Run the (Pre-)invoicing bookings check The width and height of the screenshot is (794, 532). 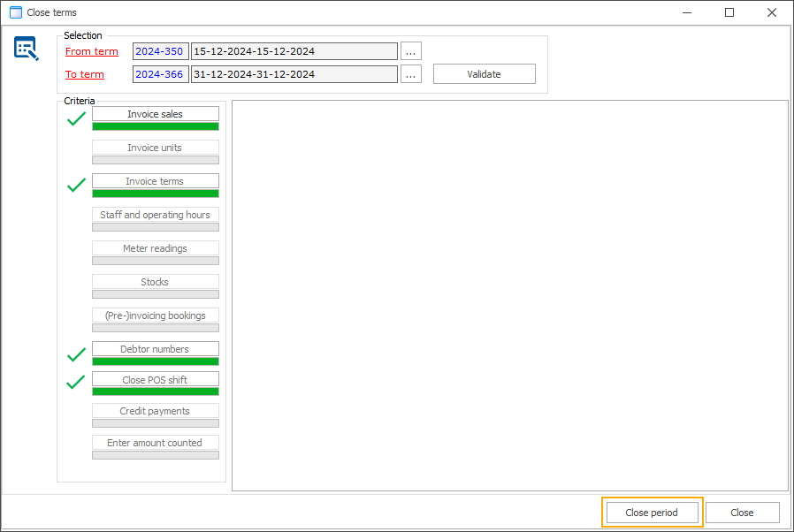tap(155, 315)
